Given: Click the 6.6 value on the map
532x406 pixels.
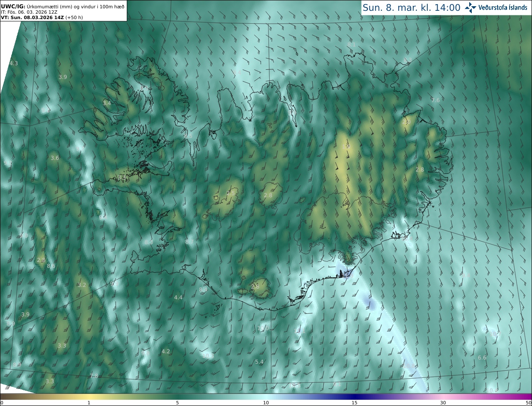Looking at the screenshot, I should click(482, 358).
